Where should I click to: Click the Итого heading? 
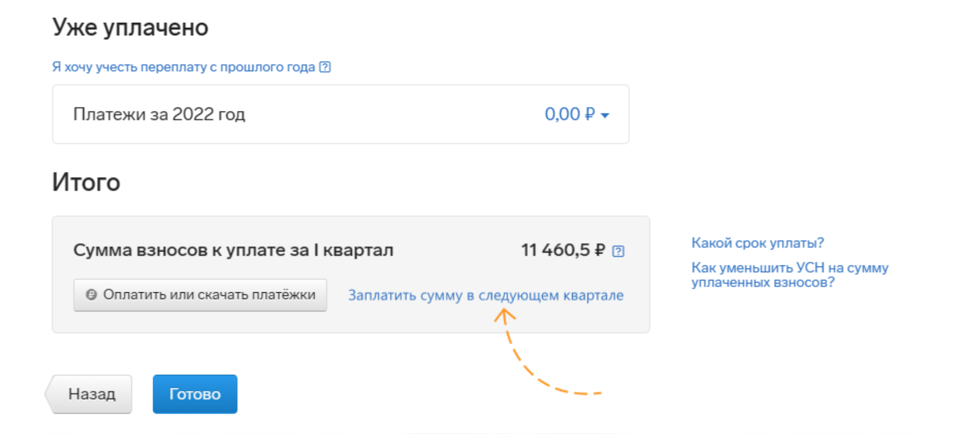click(x=86, y=182)
